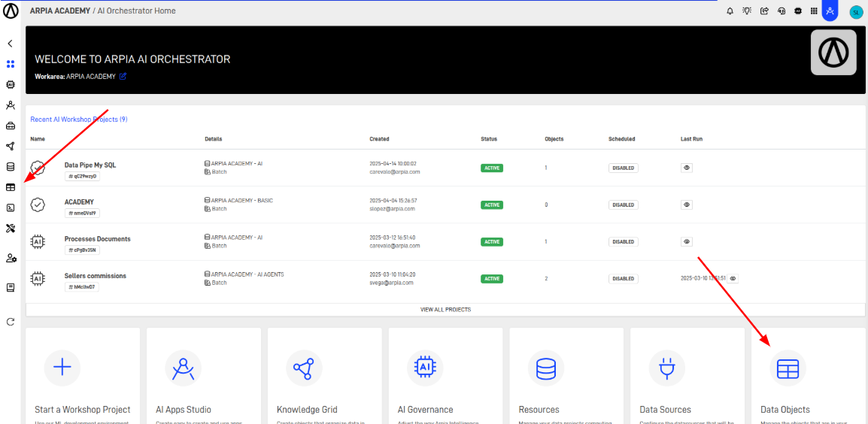Open the wrench and screwdriver icon in sidebar
Screen dimensions: 868x424
[x=10, y=228]
